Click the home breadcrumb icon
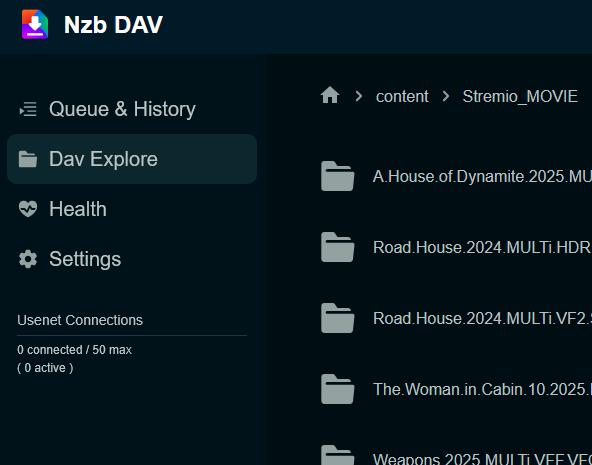This screenshot has width=592, height=465. (330, 95)
